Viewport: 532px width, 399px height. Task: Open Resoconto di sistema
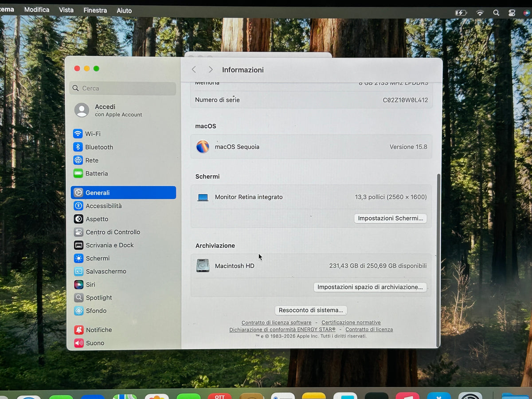(311, 310)
